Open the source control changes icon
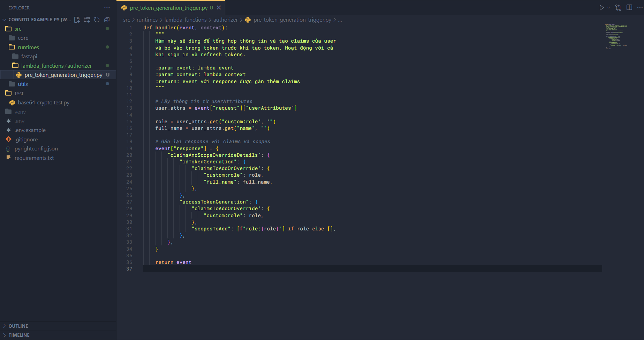The width and height of the screenshot is (644, 340). tap(618, 8)
